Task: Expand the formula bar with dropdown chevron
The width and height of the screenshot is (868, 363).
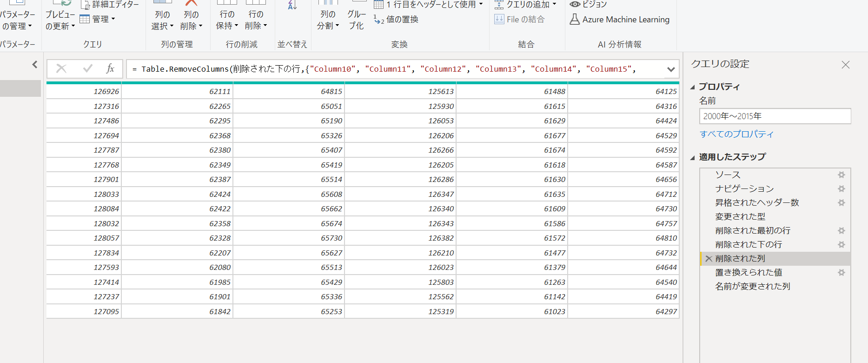Action: tap(670, 69)
